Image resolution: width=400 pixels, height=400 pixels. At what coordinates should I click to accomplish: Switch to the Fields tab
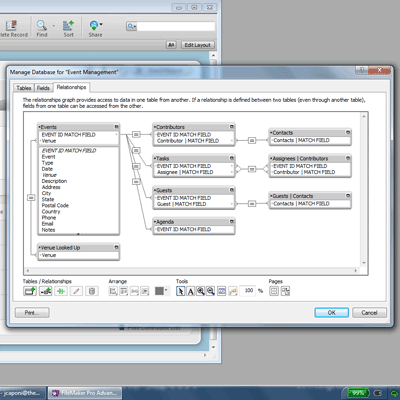[43, 88]
